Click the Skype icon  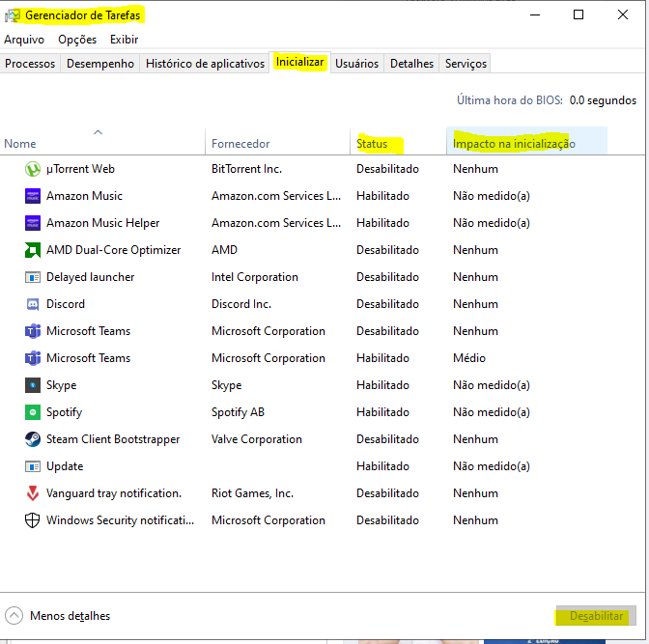tap(33, 385)
